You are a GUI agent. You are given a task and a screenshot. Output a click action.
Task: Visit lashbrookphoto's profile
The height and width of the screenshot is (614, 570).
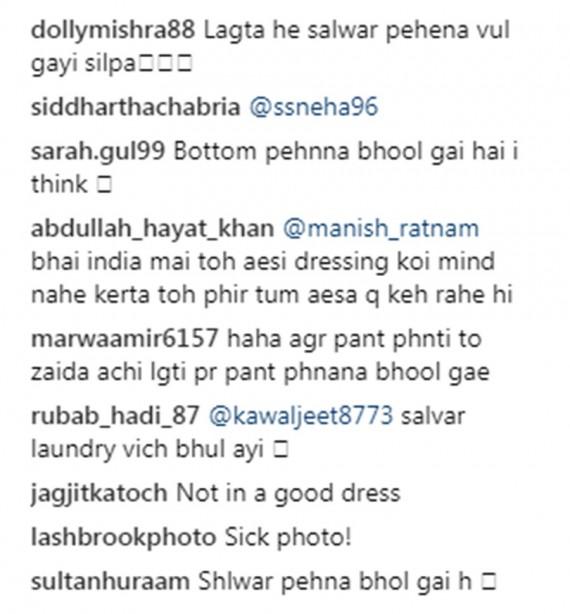(123, 537)
